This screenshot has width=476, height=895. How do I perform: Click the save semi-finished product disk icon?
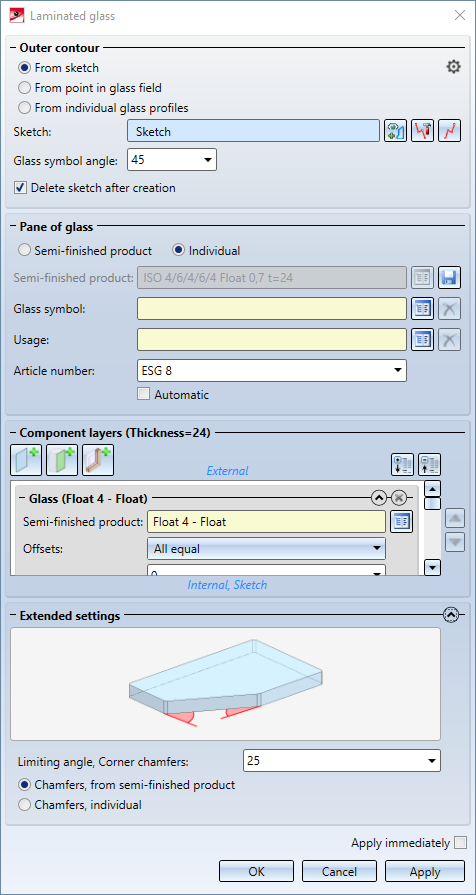(450, 278)
